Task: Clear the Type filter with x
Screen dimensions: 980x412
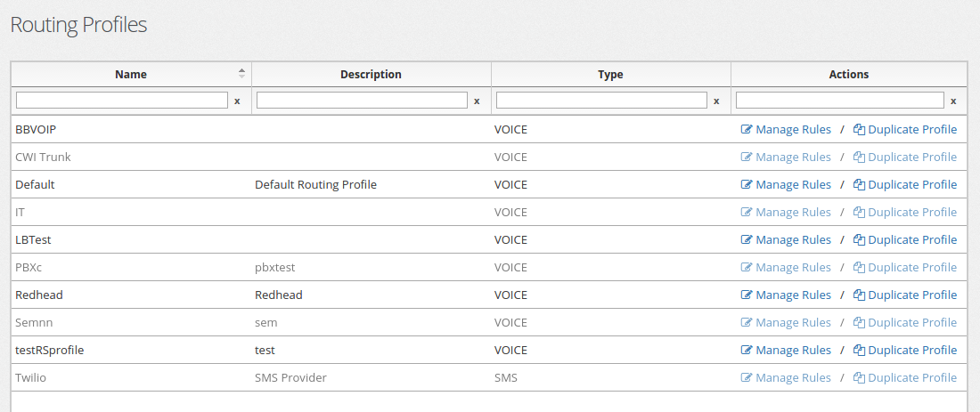Action: pos(716,101)
